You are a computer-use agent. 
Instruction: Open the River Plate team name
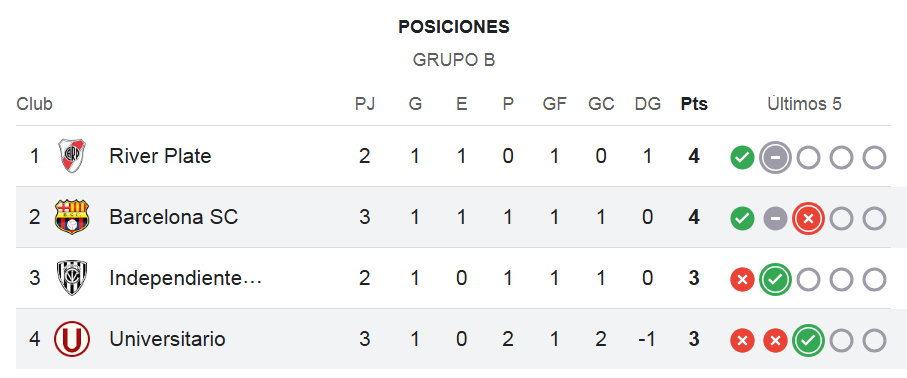tap(160, 156)
